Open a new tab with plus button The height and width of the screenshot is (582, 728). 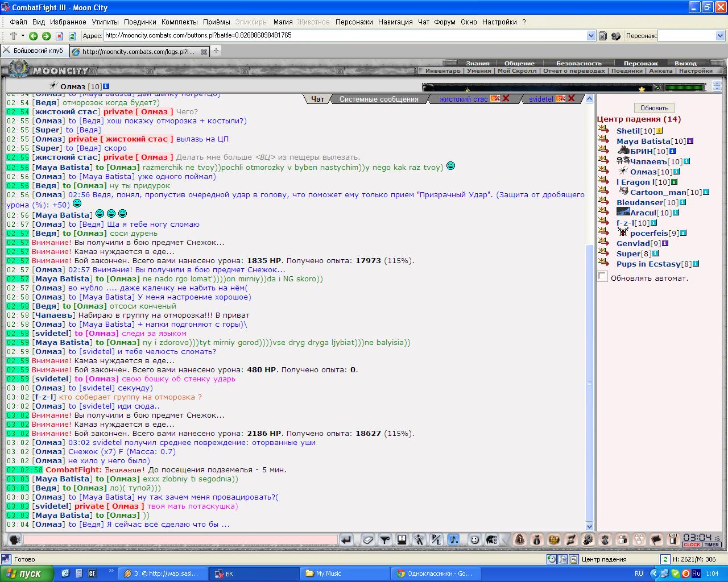pos(216,51)
